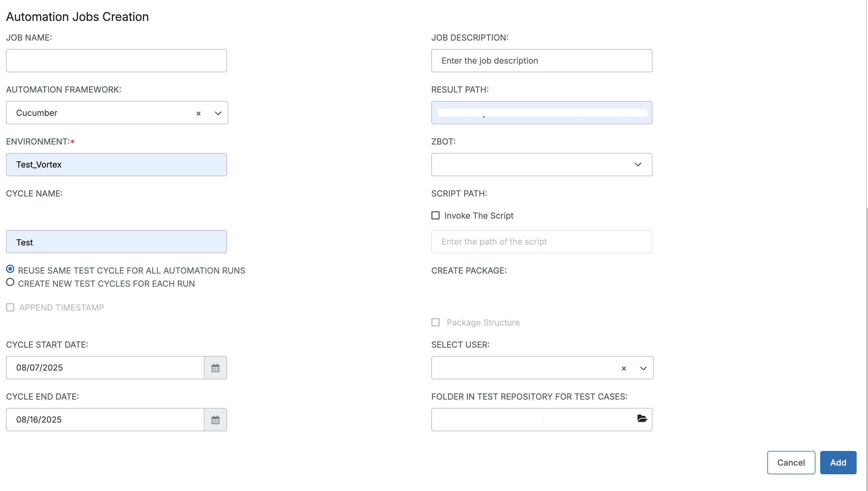Open the cycle start date calendar picker
868x491 pixels.
pos(215,367)
